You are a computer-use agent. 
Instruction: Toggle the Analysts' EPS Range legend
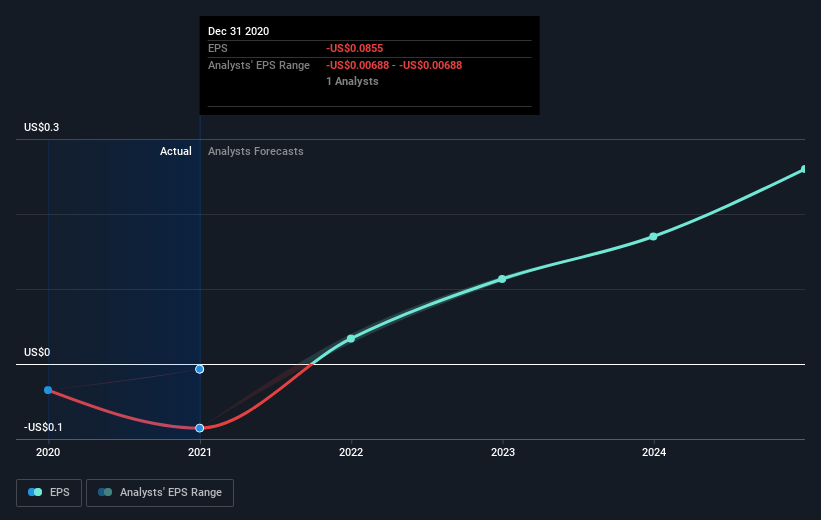coord(160,492)
